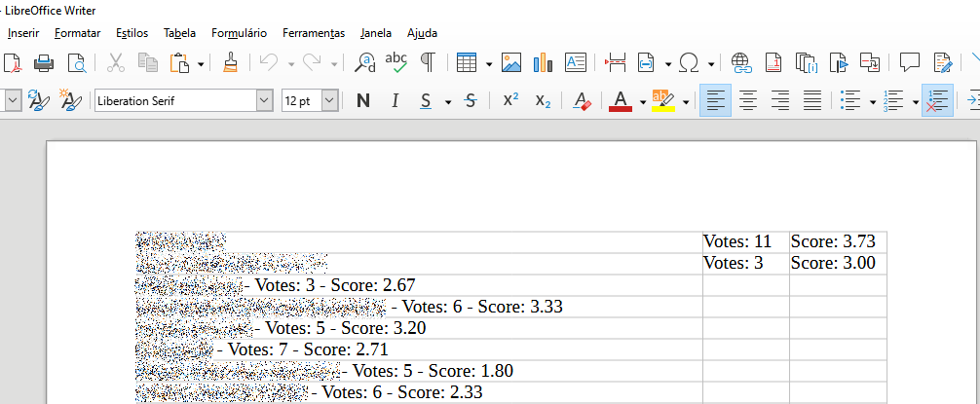
Task: Open font color palette dropdown
Action: click(x=643, y=102)
